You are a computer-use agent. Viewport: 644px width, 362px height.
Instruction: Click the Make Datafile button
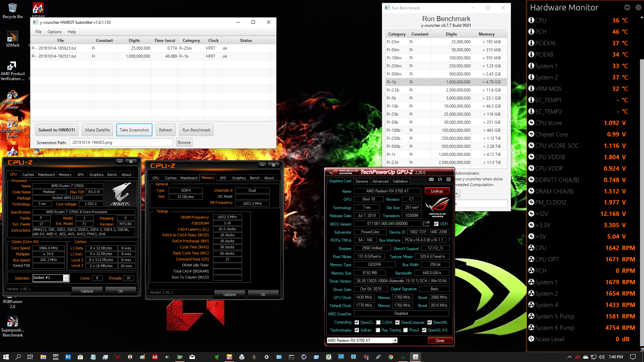pyautogui.click(x=97, y=130)
